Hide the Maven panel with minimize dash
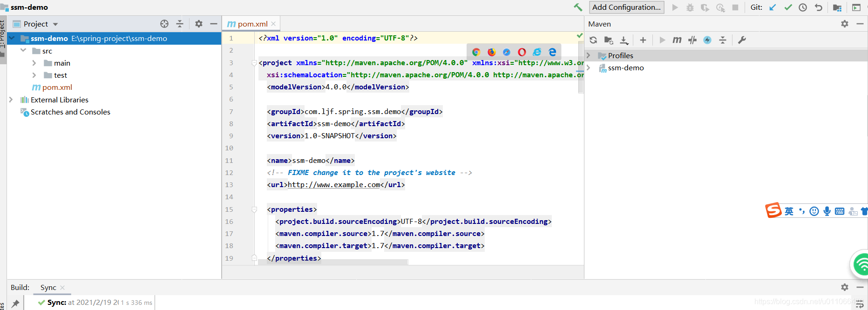The height and width of the screenshot is (310, 868). 860,24
